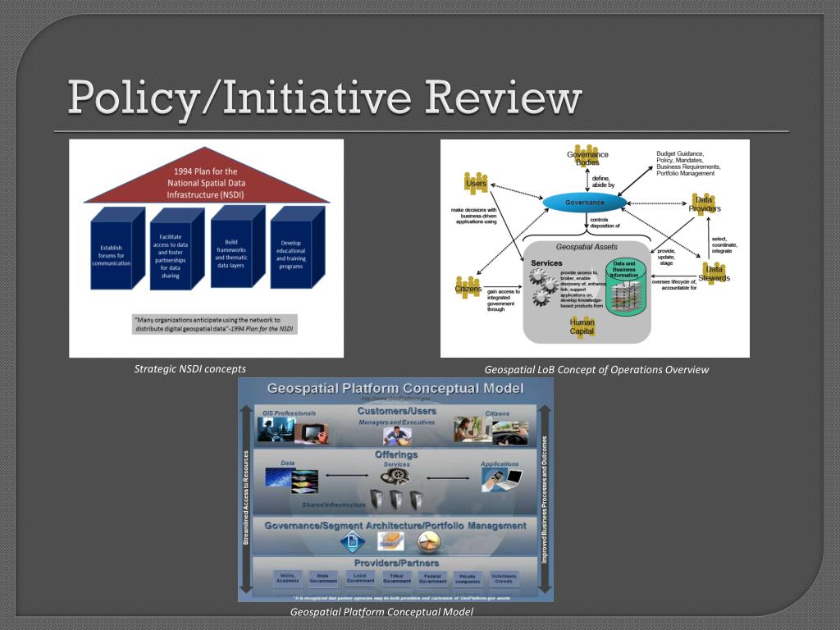Click the 'define, abide by' label
Screen dimensions: 840x630
pos(603,181)
